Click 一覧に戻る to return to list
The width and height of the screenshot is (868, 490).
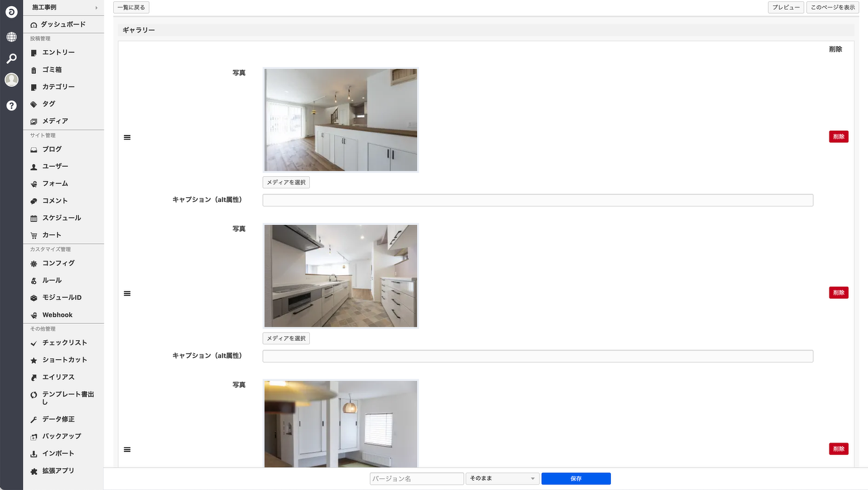coord(131,7)
